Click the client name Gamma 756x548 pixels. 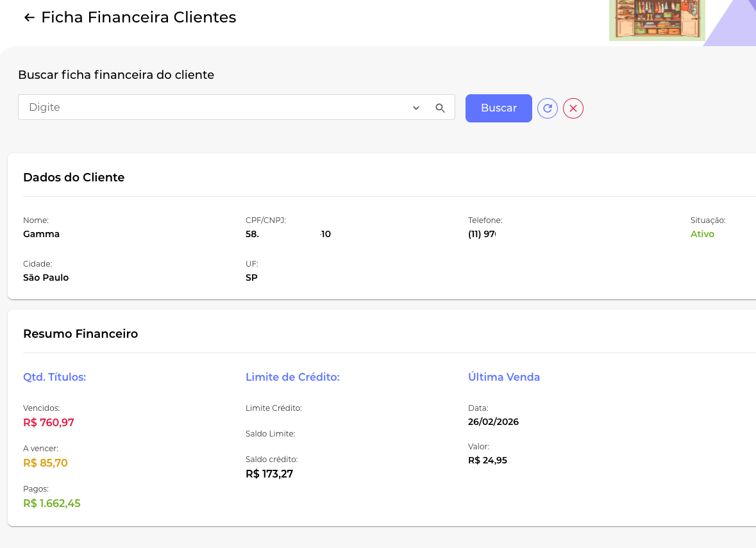[41, 234]
